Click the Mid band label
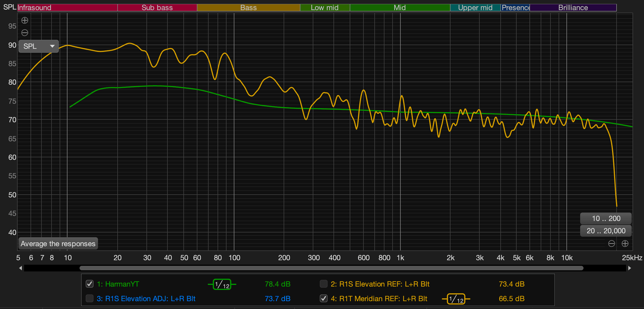 coord(400,8)
